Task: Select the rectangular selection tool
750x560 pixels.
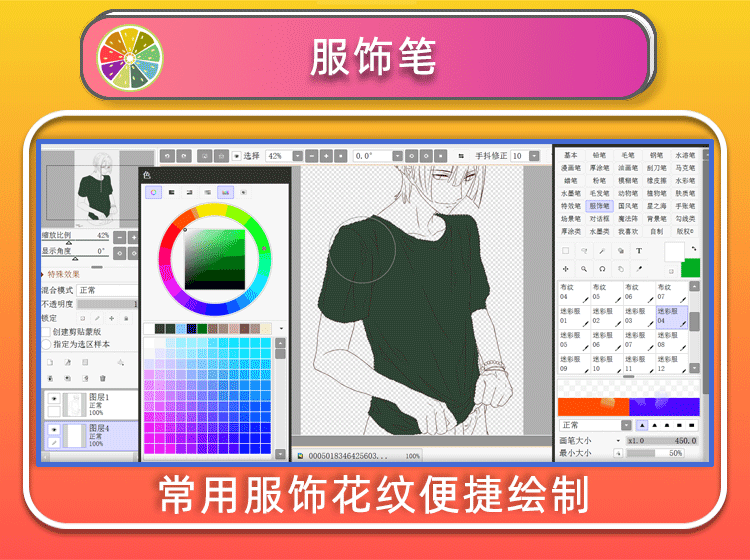Action: point(566,251)
